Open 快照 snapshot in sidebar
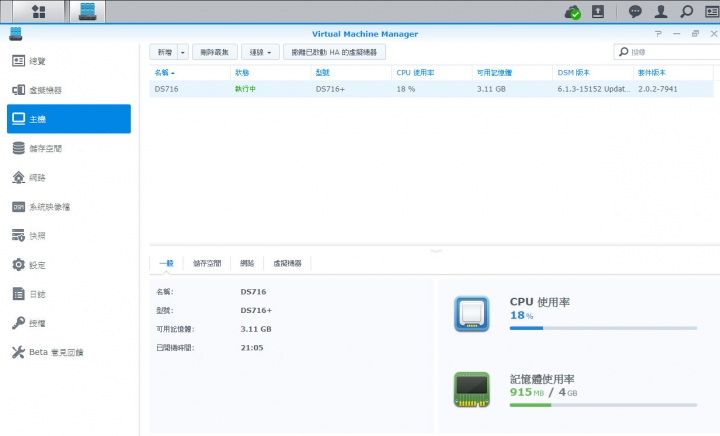The height and width of the screenshot is (436, 720). coord(69,235)
